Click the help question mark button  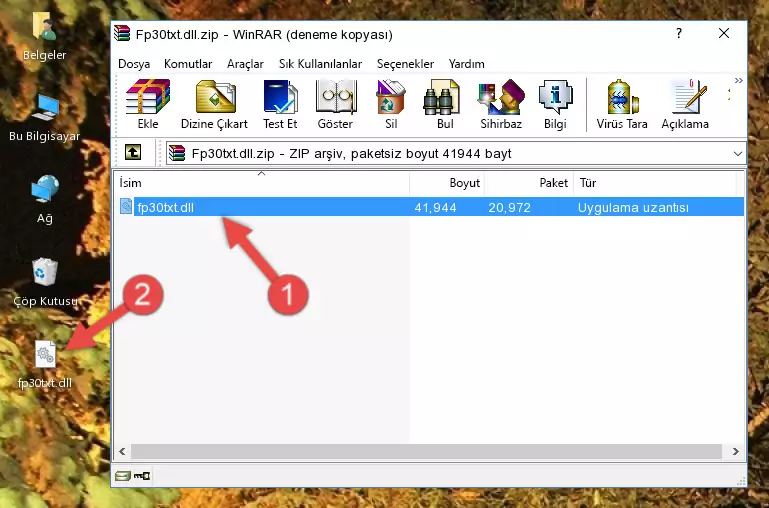pyautogui.click(x=679, y=33)
